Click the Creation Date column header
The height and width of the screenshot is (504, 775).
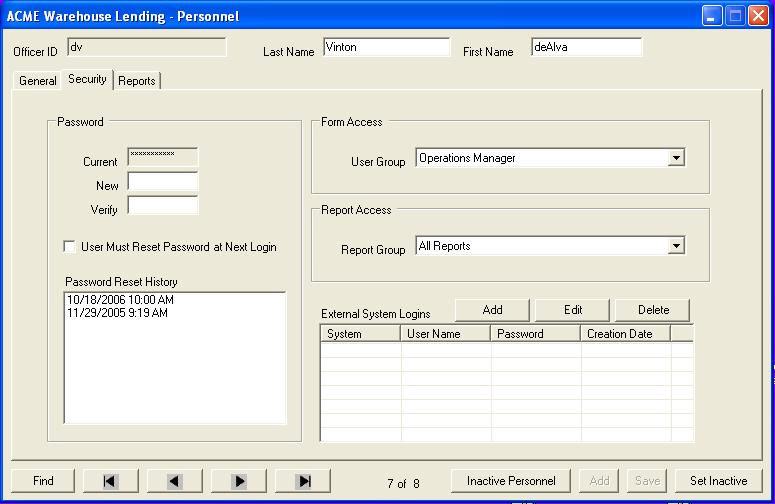(626, 334)
